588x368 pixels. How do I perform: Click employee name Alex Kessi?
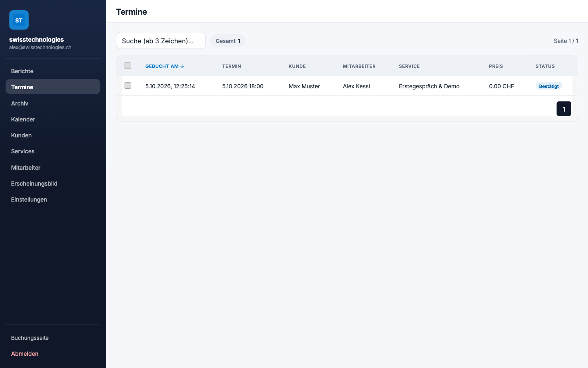[356, 86]
